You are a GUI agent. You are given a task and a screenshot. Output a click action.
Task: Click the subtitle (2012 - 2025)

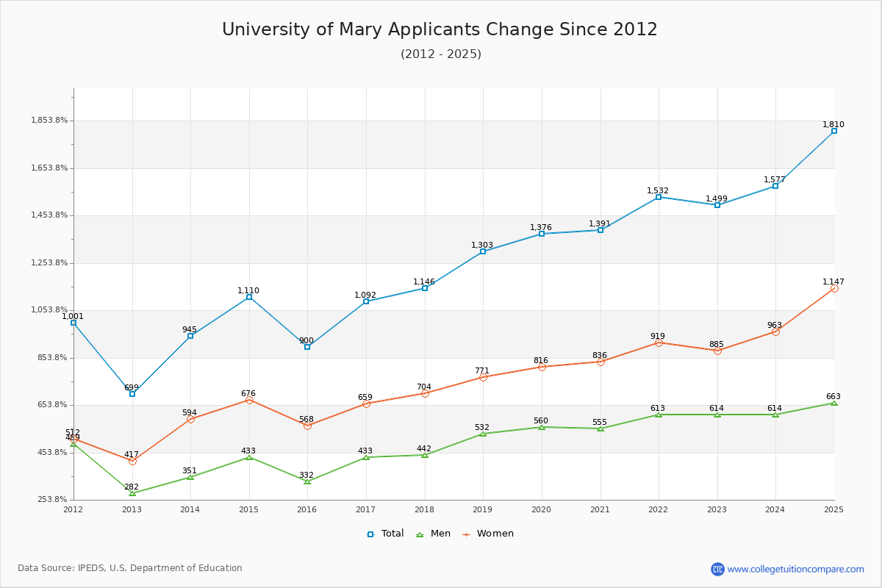pyautogui.click(x=441, y=54)
